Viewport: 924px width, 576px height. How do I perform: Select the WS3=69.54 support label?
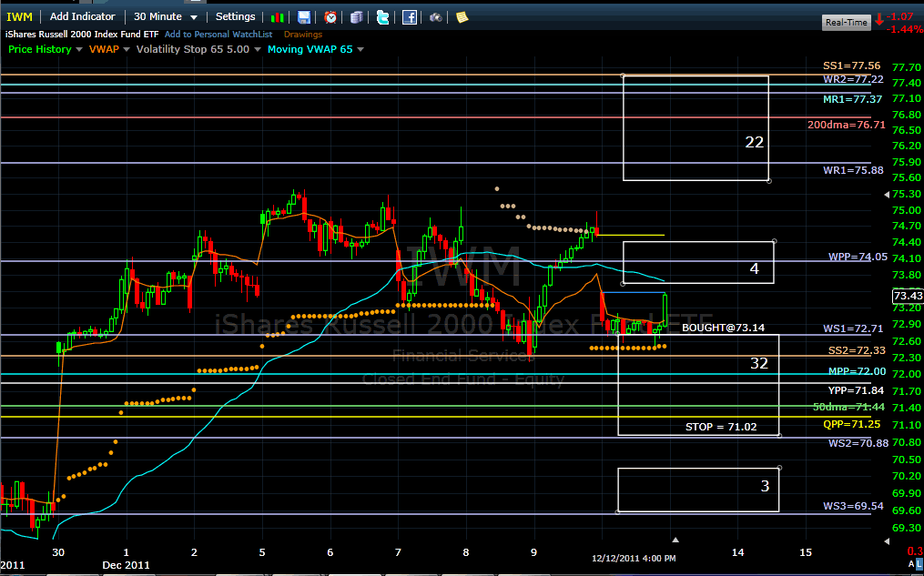tap(853, 506)
